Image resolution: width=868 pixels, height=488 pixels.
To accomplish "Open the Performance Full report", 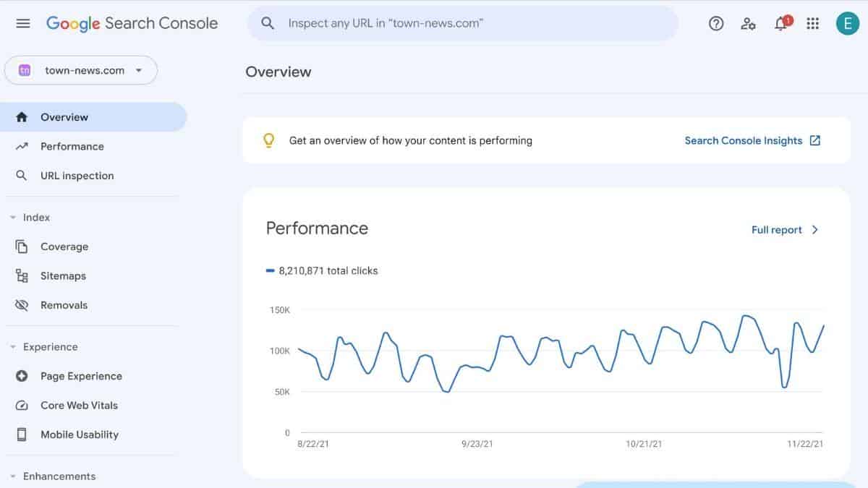I will coord(785,230).
